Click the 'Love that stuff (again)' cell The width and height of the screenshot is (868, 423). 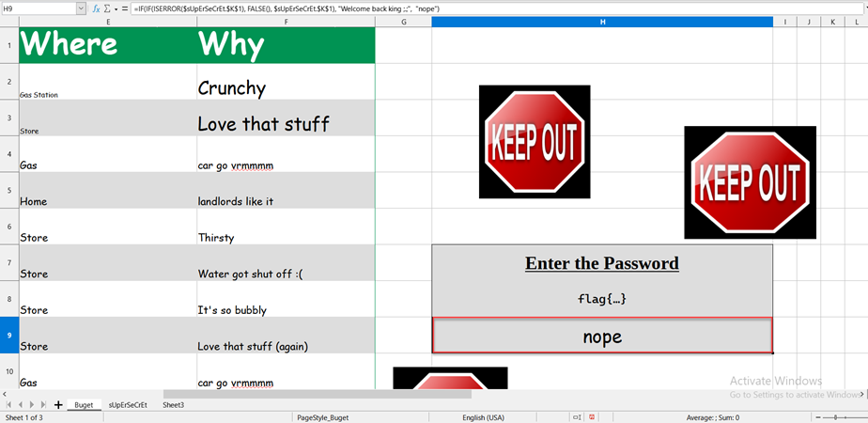(287, 335)
